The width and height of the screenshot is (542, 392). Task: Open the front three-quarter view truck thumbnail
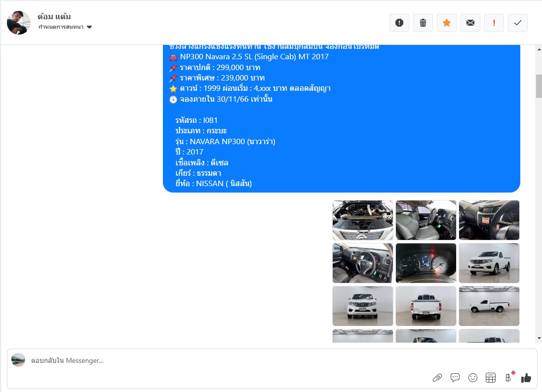489,263
